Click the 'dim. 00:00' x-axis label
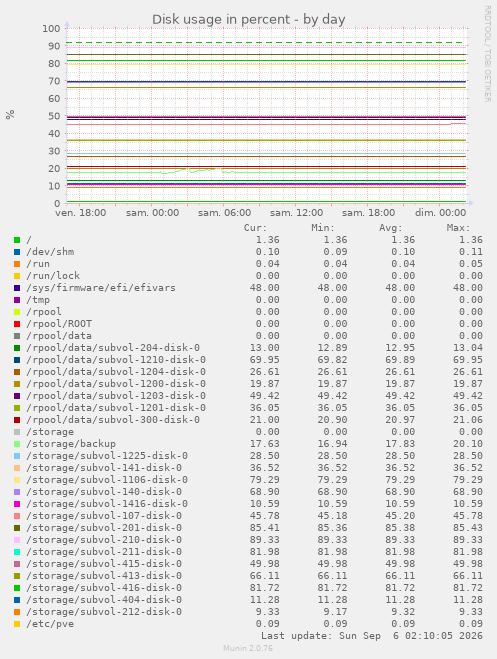The width and height of the screenshot is (497, 659). click(440, 213)
